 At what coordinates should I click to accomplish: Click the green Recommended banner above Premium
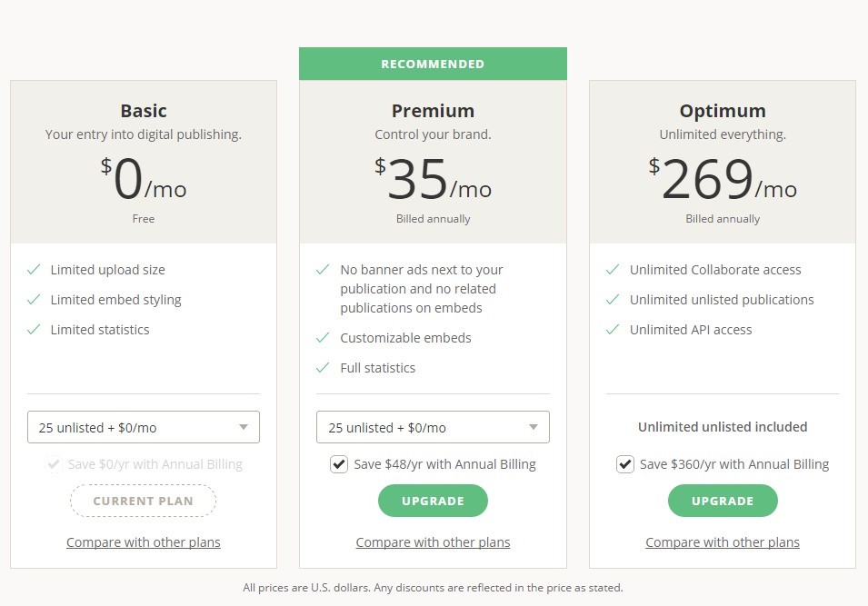433,64
